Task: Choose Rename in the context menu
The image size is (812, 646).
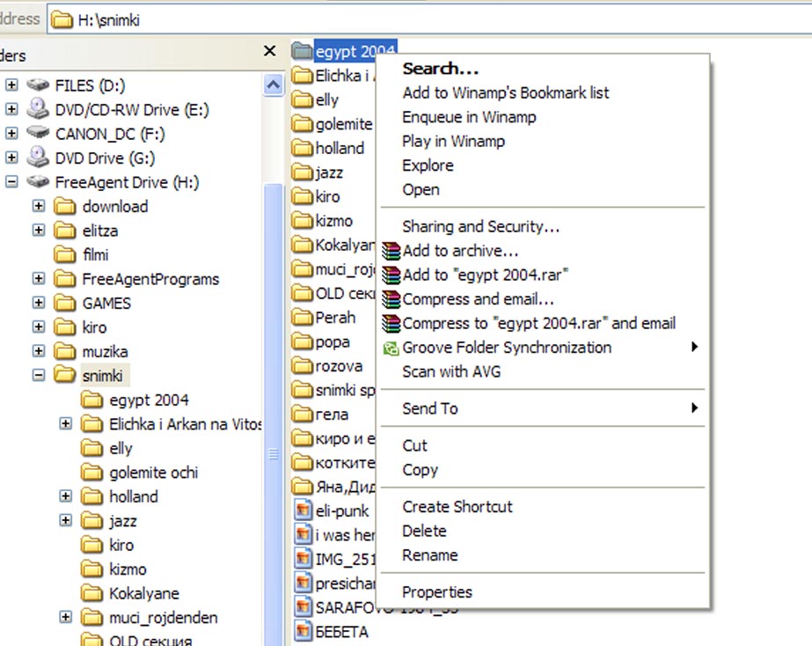Action: click(429, 555)
